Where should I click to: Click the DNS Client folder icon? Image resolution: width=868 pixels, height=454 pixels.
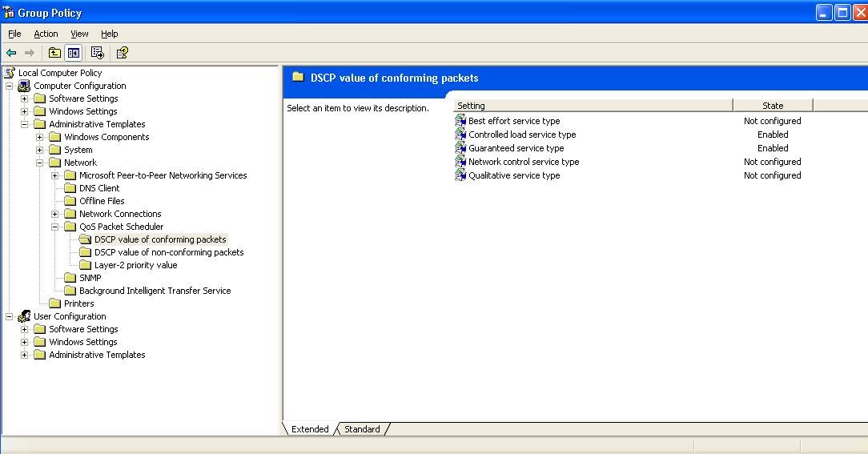tap(70, 188)
